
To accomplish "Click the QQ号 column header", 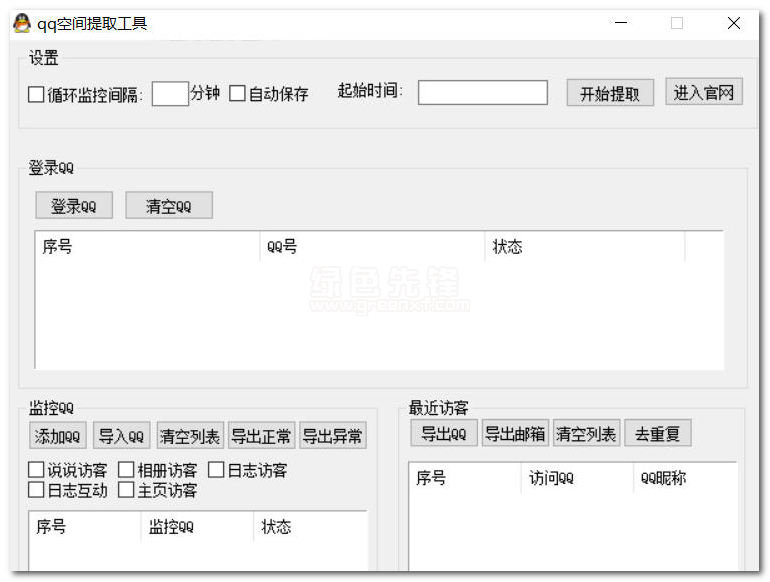I will (372, 246).
